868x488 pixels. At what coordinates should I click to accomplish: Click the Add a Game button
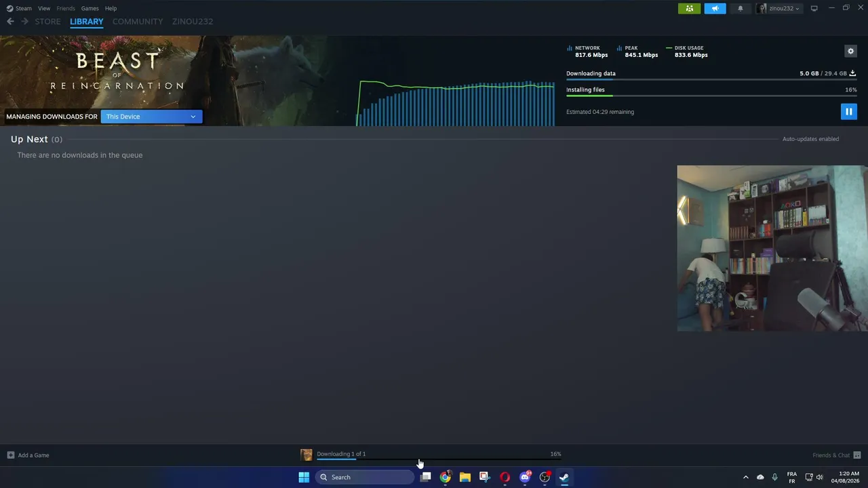click(x=28, y=455)
